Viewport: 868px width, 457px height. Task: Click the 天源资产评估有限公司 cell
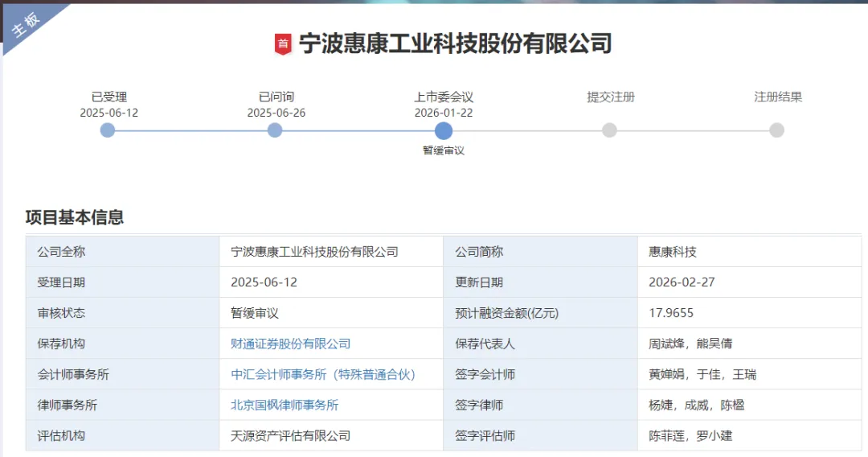(x=331, y=436)
